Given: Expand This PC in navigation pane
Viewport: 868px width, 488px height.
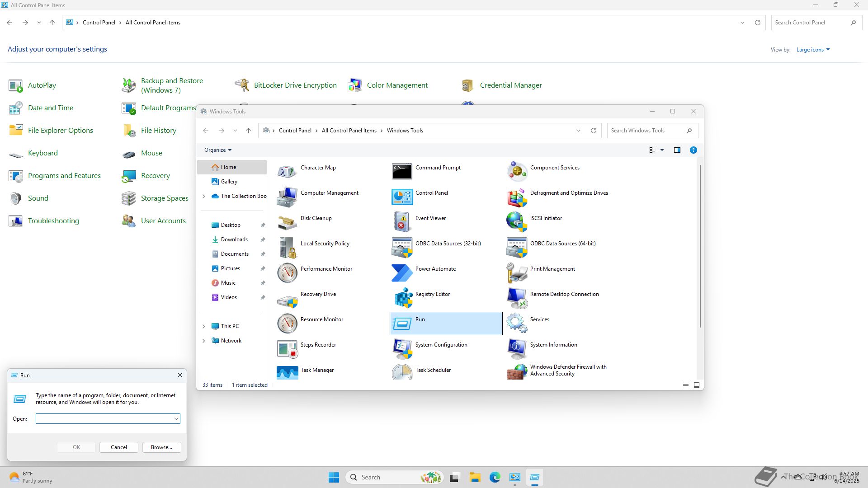Looking at the screenshot, I should click(x=203, y=326).
